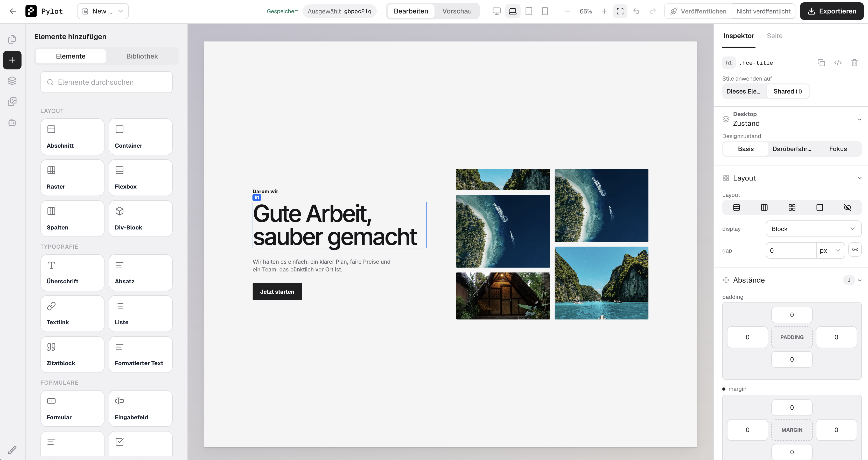868x460 pixels.
Task: Open the AI bot sidebar icon
Action: [12, 122]
